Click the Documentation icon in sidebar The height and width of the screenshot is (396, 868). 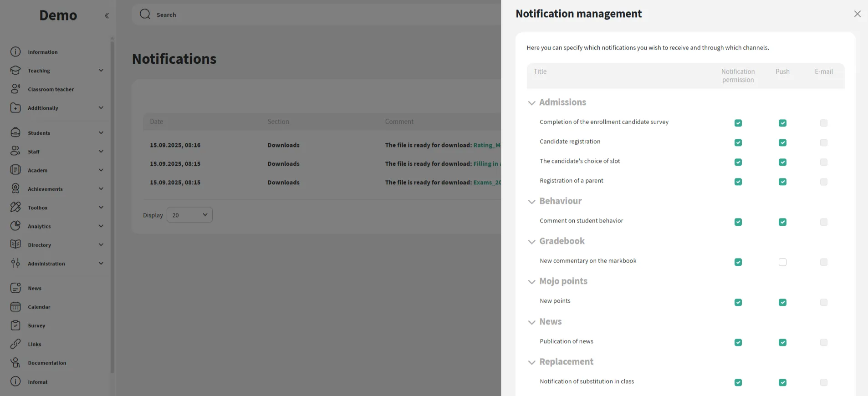(15, 363)
